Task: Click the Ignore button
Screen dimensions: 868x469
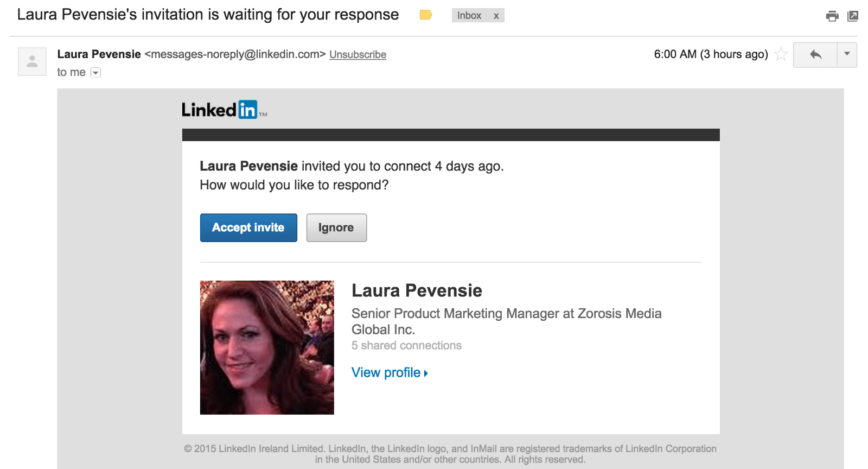Action: click(x=336, y=227)
